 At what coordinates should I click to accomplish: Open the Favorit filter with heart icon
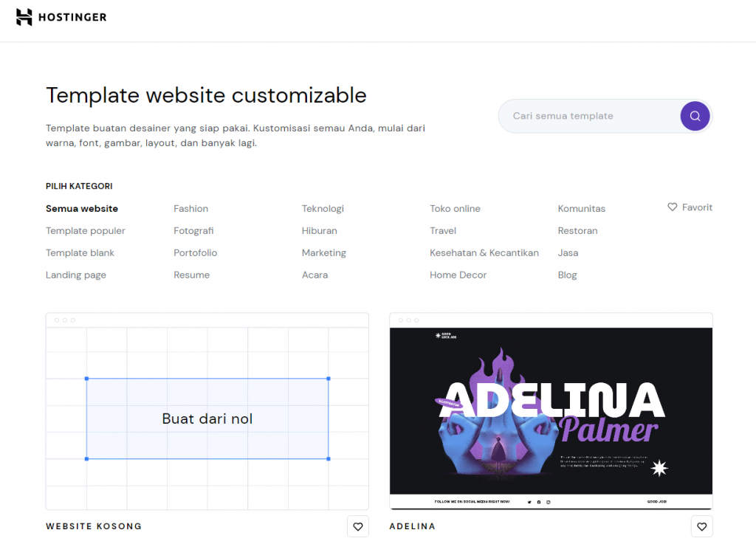point(690,207)
